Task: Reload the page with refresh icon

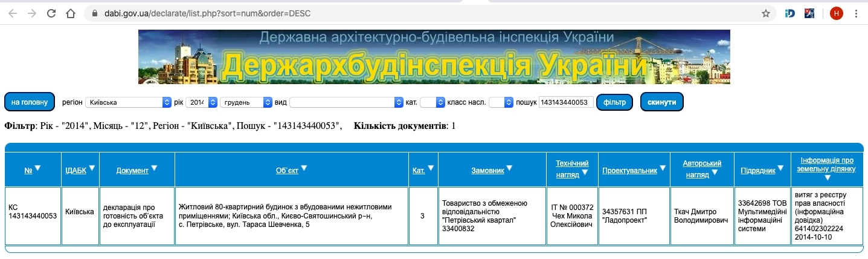Action: [51, 13]
